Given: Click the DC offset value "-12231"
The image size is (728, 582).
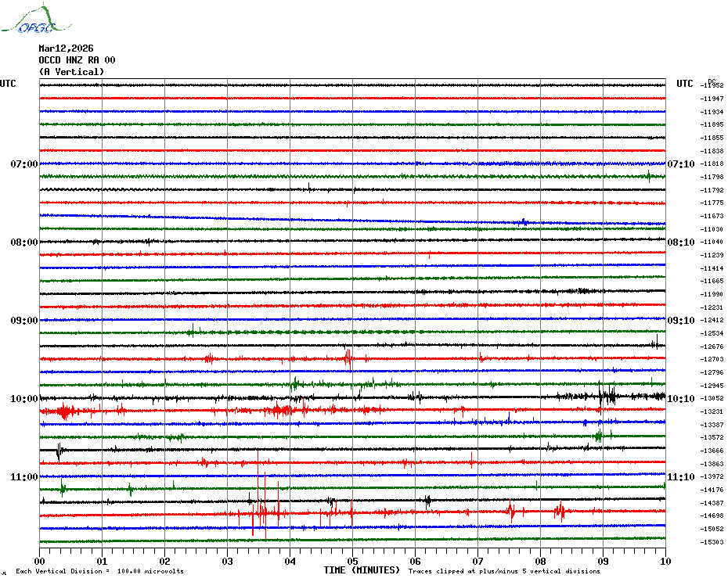Looking at the screenshot, I should click(712, 307).
